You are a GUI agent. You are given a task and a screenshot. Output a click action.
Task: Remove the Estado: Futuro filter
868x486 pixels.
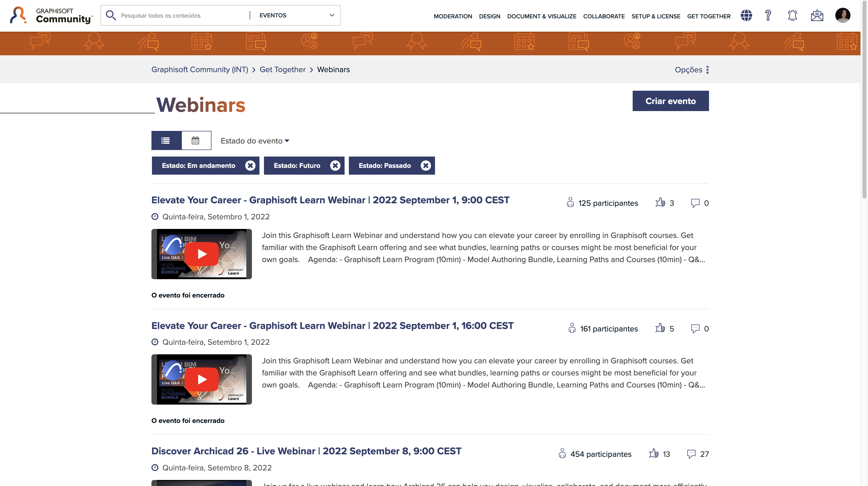click(x=335, y=166)
